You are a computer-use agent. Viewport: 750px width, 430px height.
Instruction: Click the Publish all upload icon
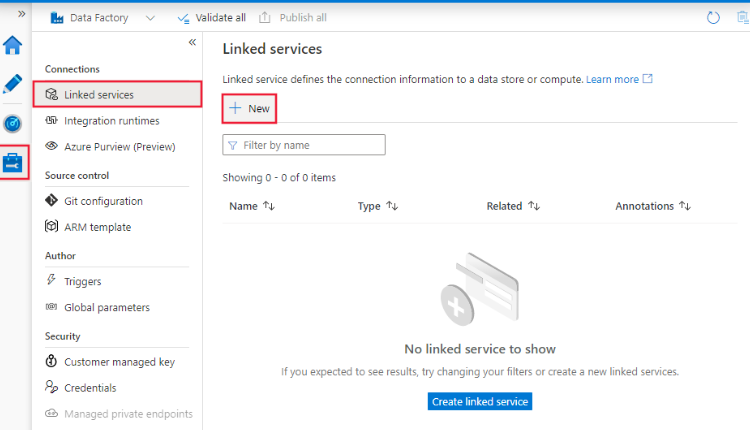[x=265, y=18]
